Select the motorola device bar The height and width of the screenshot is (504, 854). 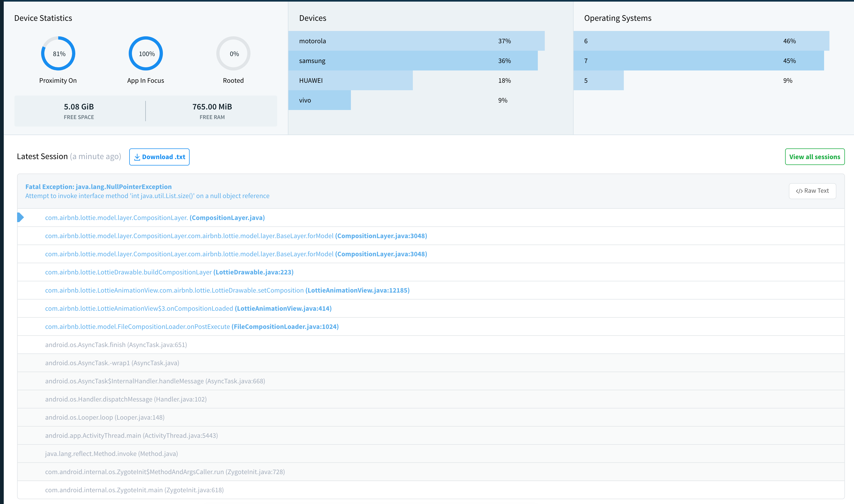pos(417,41)
